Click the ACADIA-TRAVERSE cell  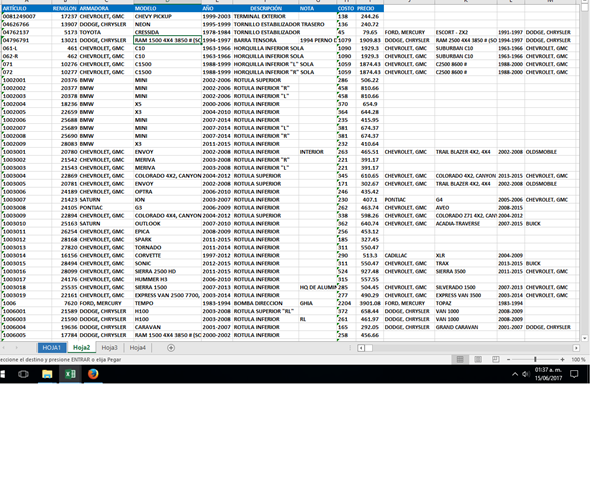pyautogui.click(x=466, y=224)
